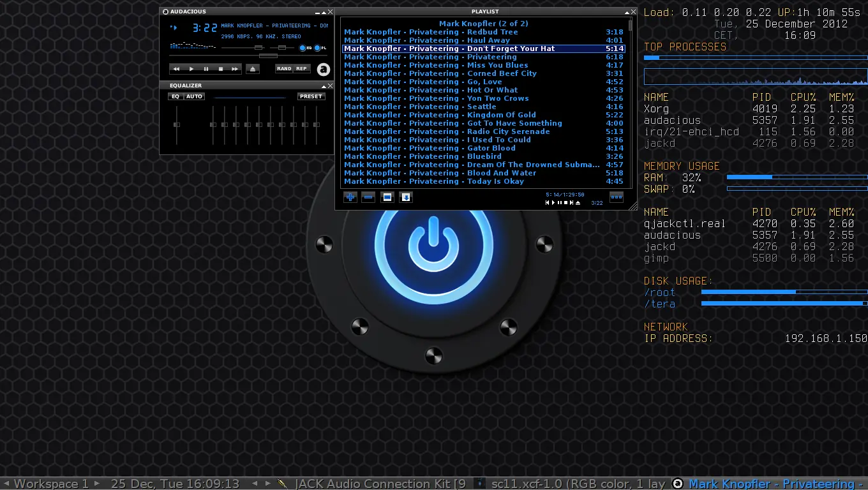
Task: Click the balance slider in Audacious
Action: 282,48
